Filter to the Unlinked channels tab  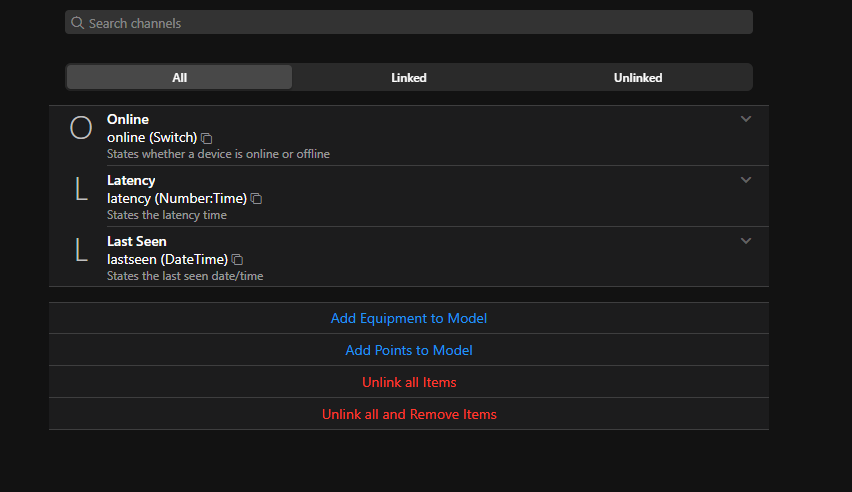638,77
